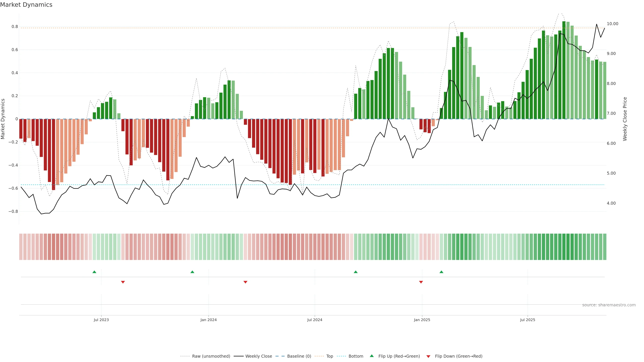Click the red Flip Down triangle after Jul 2023
Viewport: 644px width, 362px height.
[123, 282]
